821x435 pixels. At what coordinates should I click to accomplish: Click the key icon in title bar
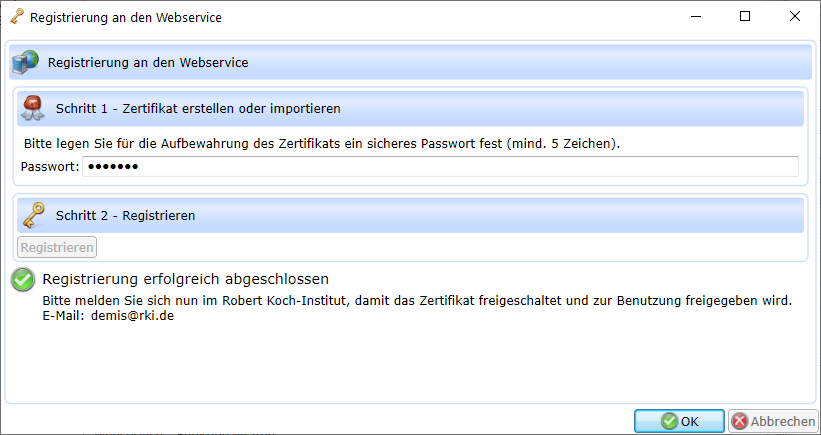pos(16,17)
